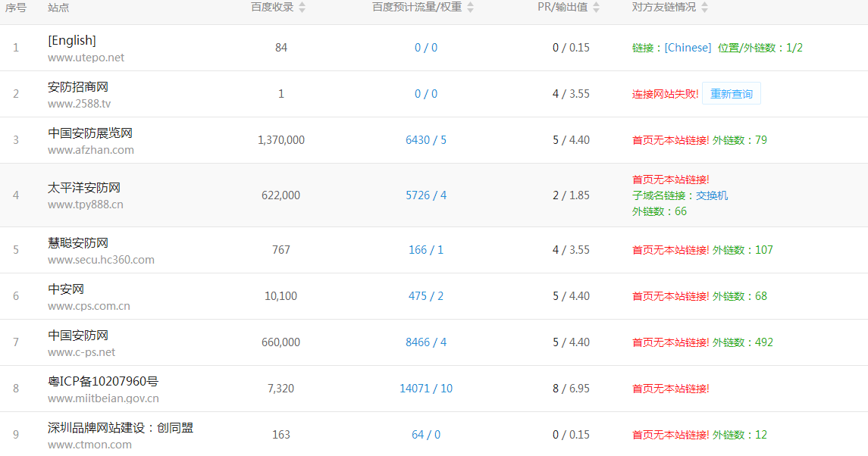Click Baidu traffic value 14071 / 10
Viewport: 868px width, 456px height.
click(x=425, y=389)
